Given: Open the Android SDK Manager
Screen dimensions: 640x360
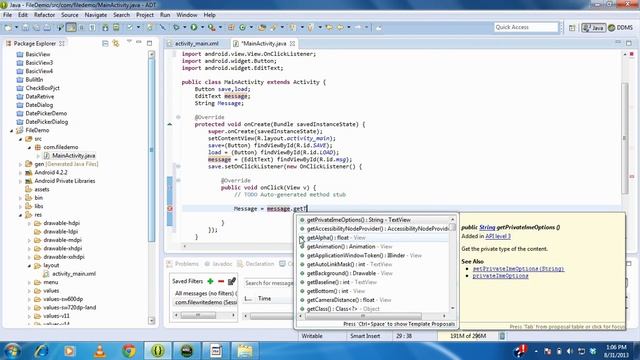Looking at the screenshot, I should (105, 27).
